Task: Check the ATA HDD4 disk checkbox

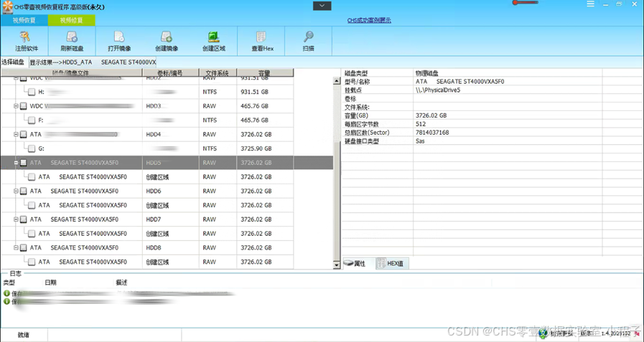Action: 24,135
